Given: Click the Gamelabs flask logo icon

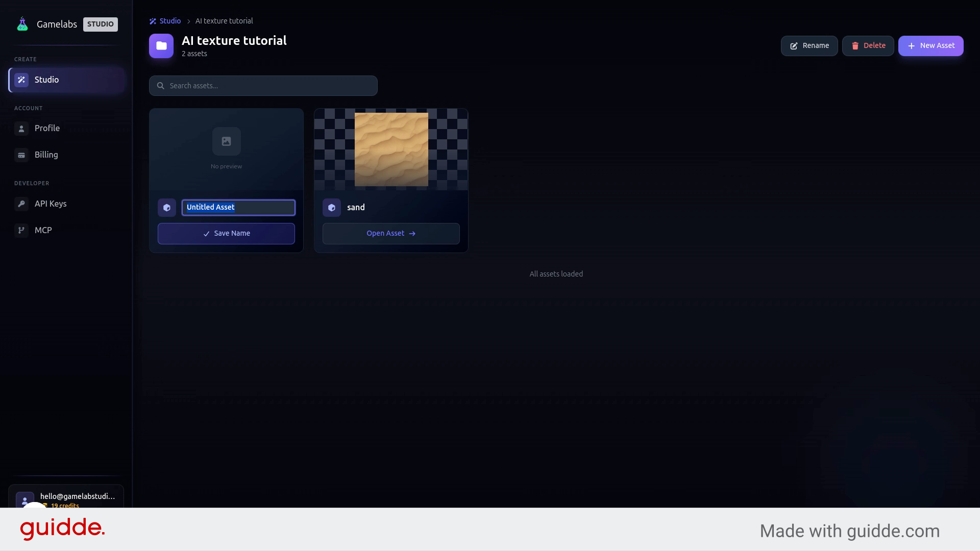Looking at the screenshot, I should [x=22, y=24].
